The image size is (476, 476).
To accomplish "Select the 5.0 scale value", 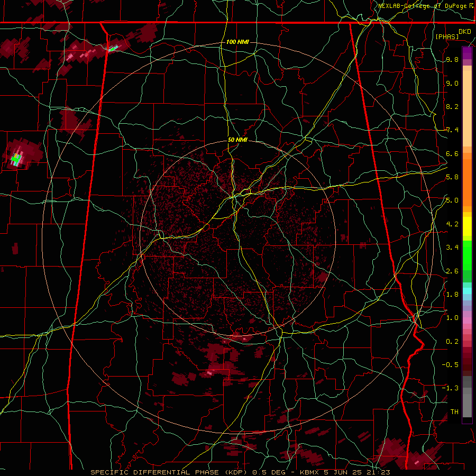I will (452, 200).
